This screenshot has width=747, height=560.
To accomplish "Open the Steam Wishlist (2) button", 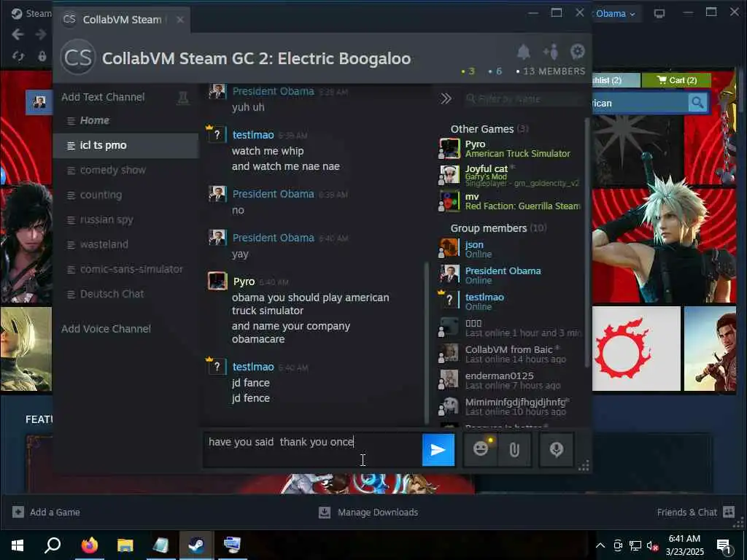I will (x=615, y=80).
